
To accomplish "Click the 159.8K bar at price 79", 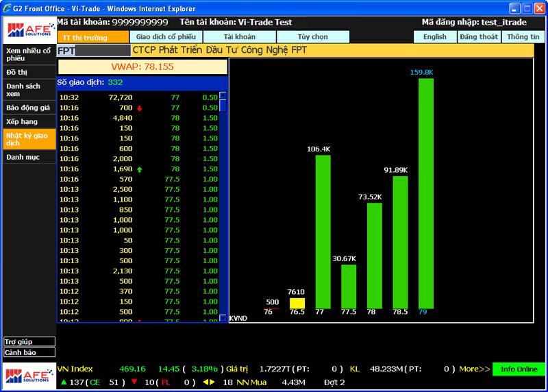I will 426,193.
